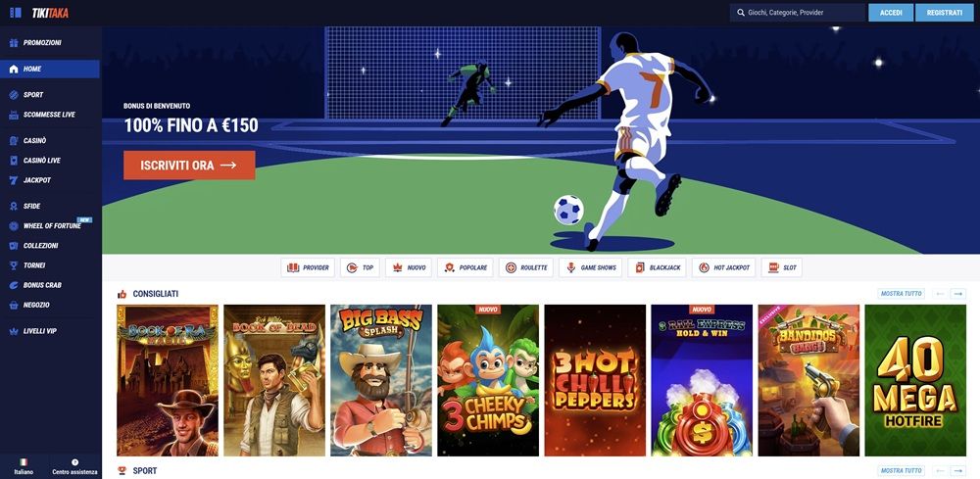Open the Italiano language selector

coord(24,466)
